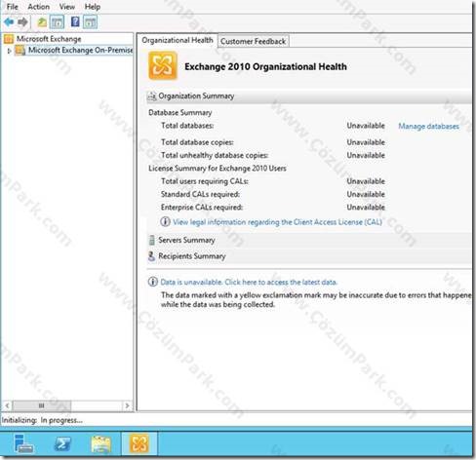Open File Explorer from the taskbar
Screen dimensions: 476x460
click(101, 443)
